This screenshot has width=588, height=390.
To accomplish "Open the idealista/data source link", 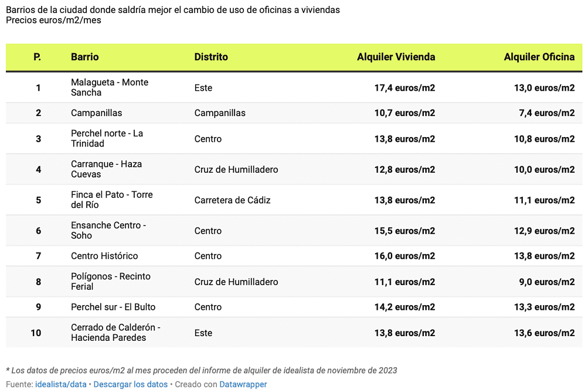I will tap(61, 385).
